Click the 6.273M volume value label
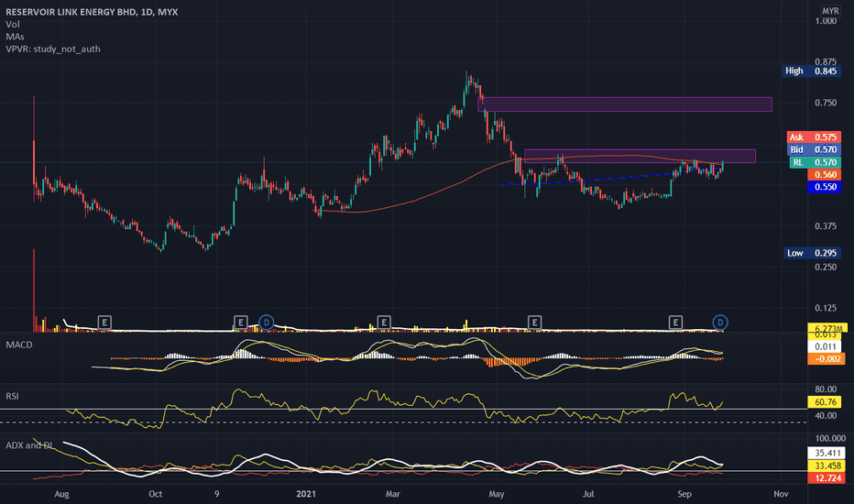854x504 pixels. click(827, 329)
